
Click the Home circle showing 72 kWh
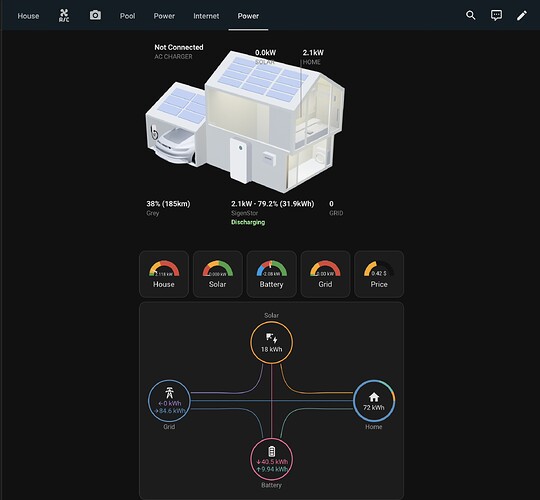tap(374, 401)
